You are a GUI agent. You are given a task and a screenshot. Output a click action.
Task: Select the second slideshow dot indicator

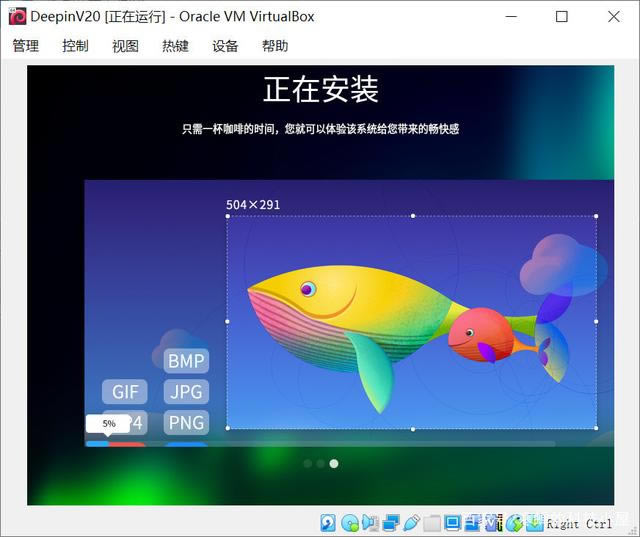point(321,464)
